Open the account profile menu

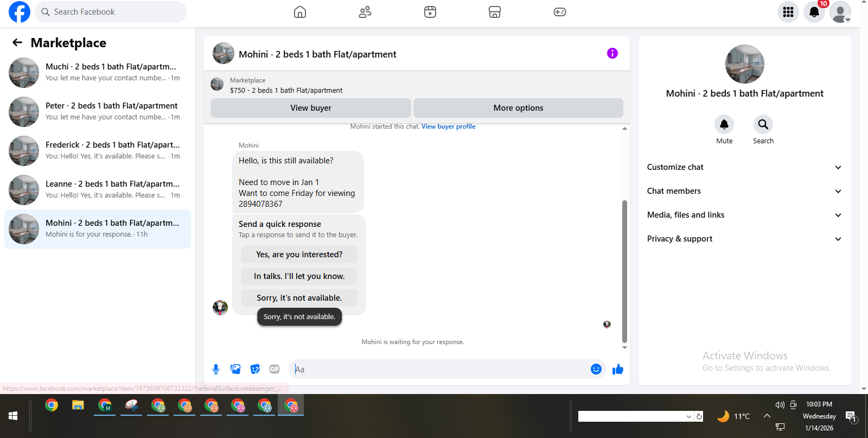840,12
